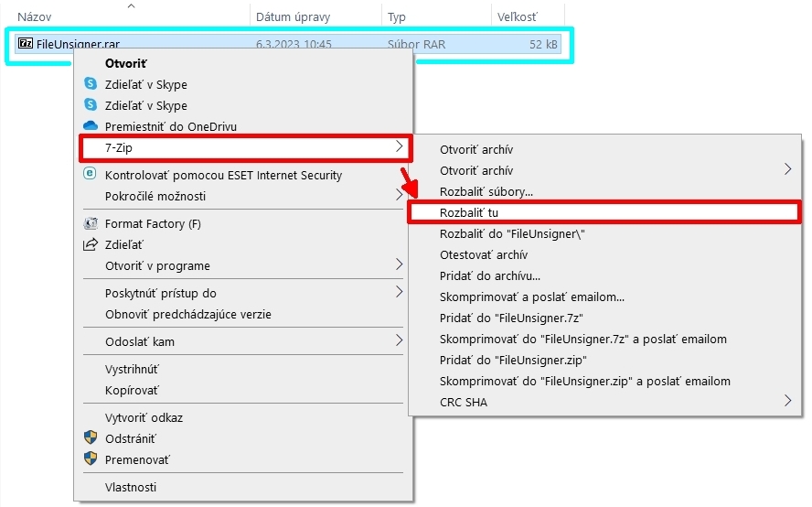Click the share icon beside Zdieľať

[x=91, y=244]
